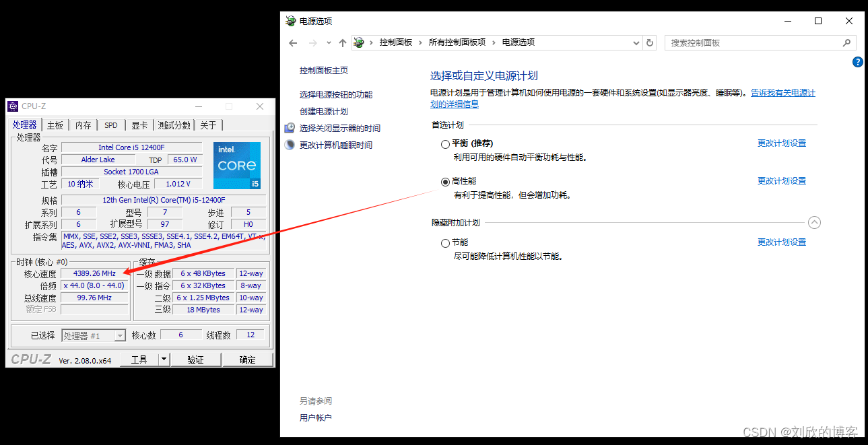Click the address bar power options icon
The width and height of the screenshot is (868, 445).
[360, 42]
